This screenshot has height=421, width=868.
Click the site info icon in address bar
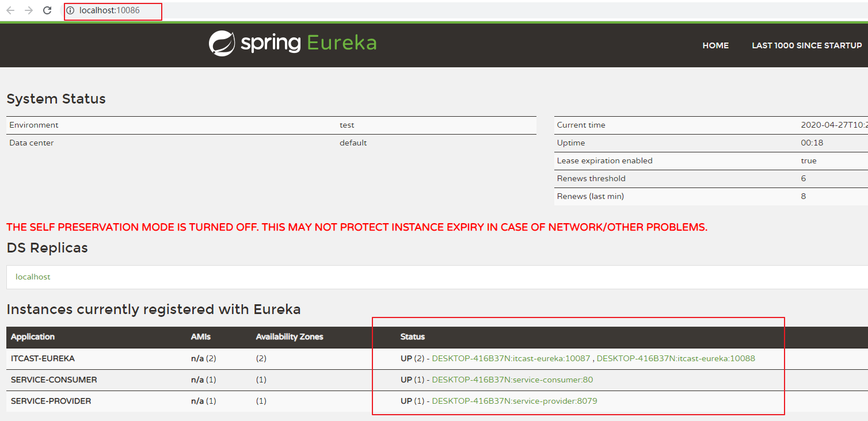pos(71,10)
